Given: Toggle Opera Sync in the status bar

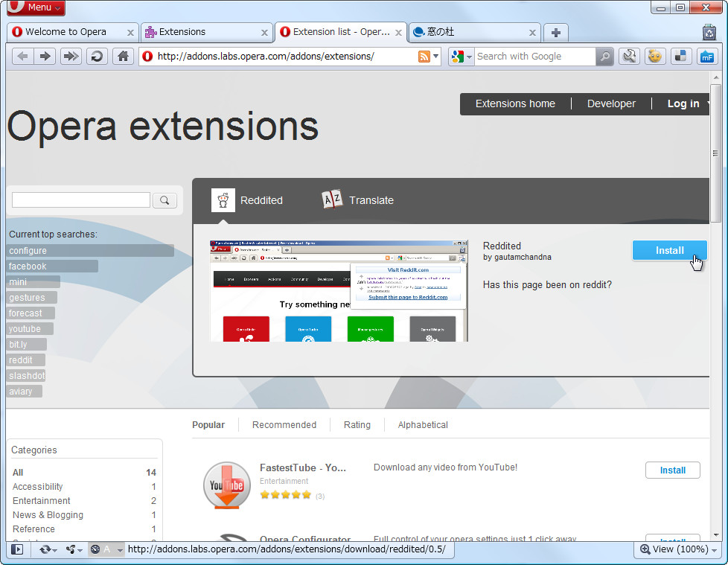Looking at the screenshot, I should [45, 549].
